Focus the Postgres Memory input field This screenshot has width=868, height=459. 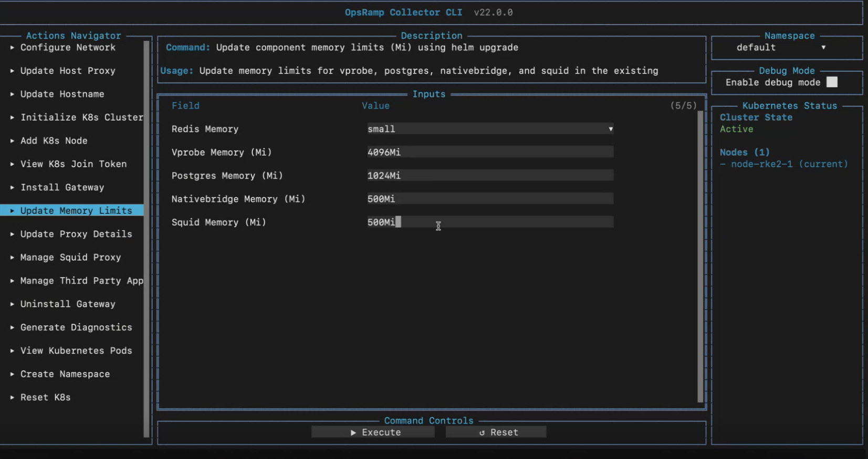[490, 176]
